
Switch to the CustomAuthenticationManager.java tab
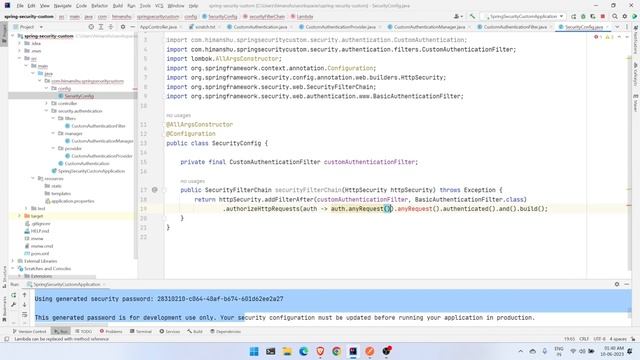pos(429,27)
